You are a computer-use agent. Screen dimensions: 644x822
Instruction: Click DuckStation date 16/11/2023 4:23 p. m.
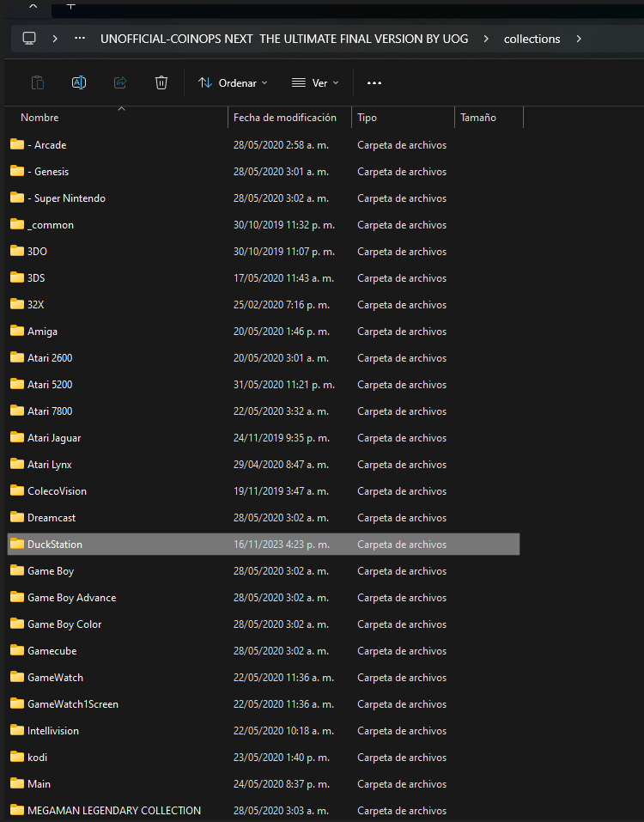click(282, 545)
